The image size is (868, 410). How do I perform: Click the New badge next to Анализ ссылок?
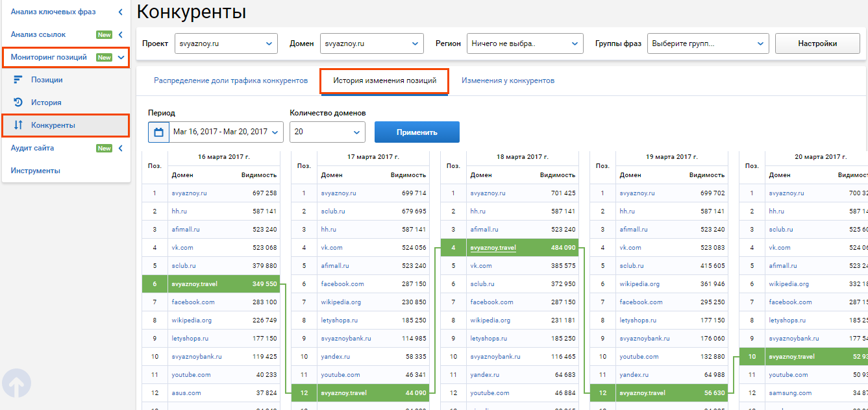[104, 34]
